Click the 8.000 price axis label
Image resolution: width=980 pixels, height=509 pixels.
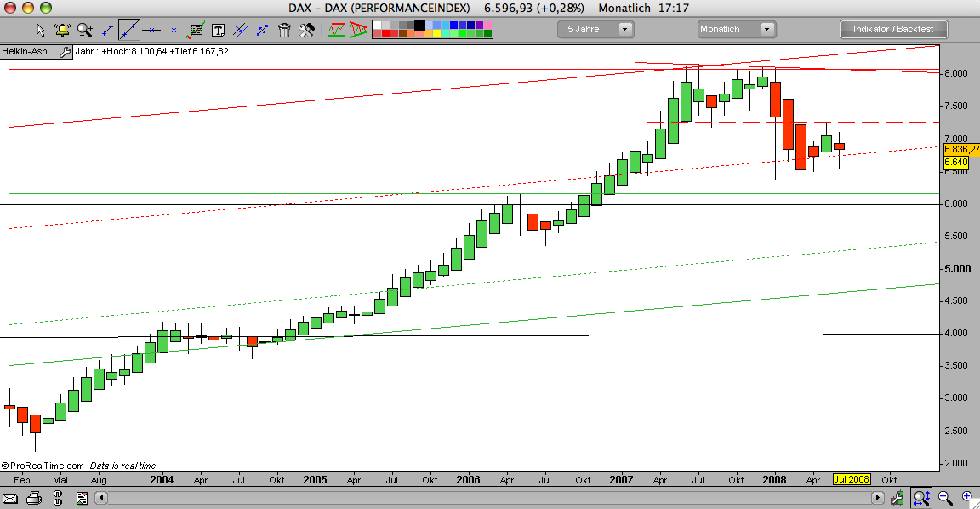coord(956,73)
